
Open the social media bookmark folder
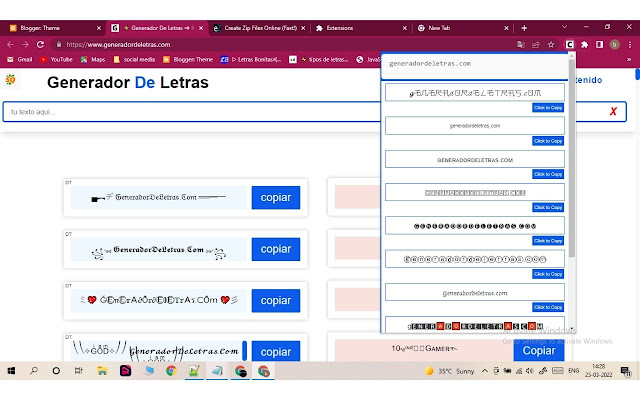[134, 60]
